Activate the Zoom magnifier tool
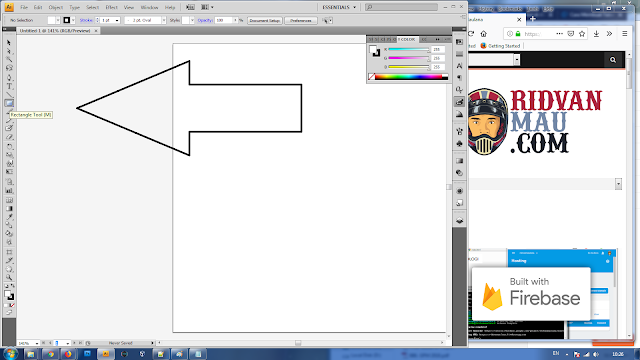640x360 pixels. 9,278
